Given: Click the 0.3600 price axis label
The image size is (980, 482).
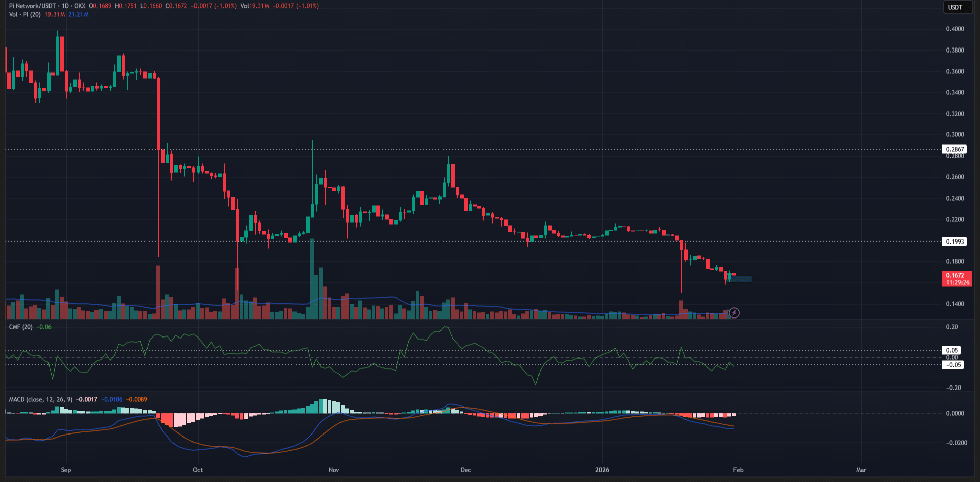Looking at the screenshot, I should click(x=955, y=71).
